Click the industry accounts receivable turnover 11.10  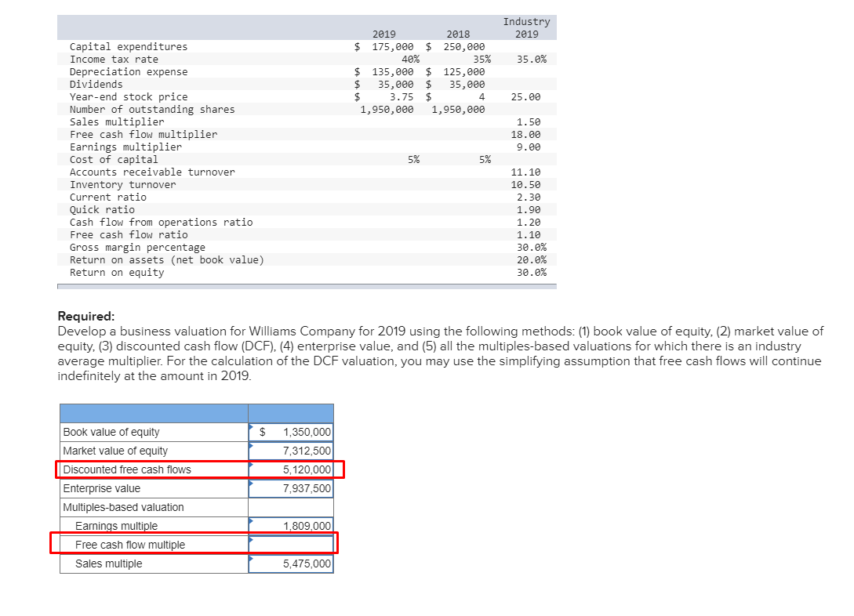click(x=525, y=172)
